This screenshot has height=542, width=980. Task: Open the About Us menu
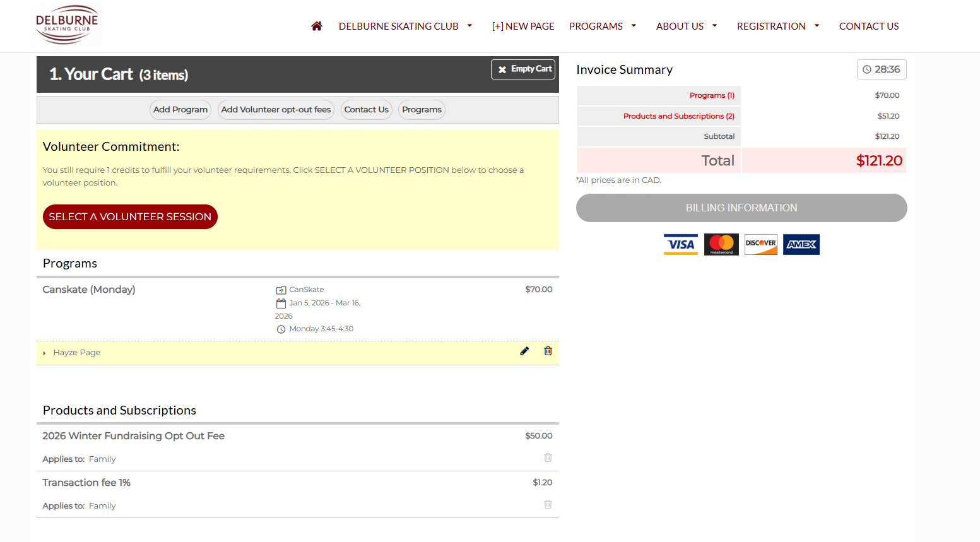pyautogui.click(x=686, y=26)
